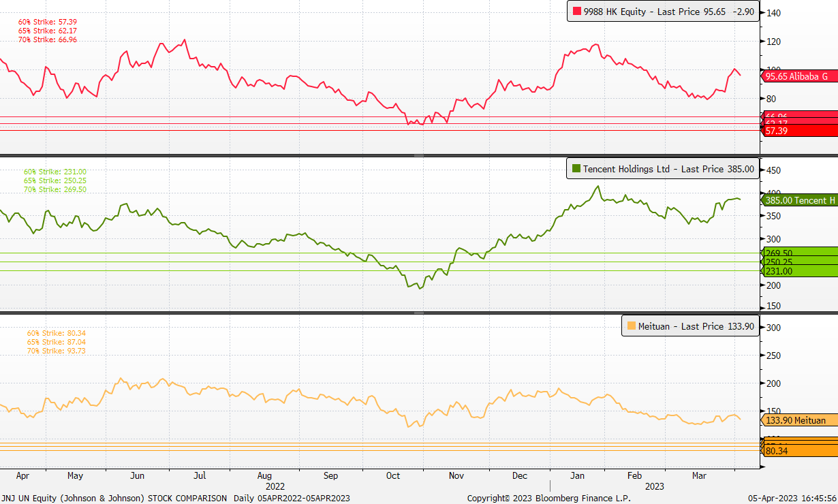Click the Aug label on the date axis

[264, 476]
